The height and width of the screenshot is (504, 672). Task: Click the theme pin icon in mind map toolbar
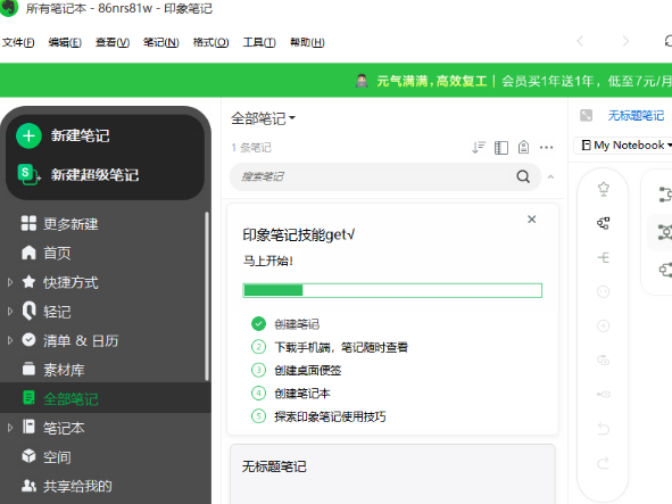(603, 189)
